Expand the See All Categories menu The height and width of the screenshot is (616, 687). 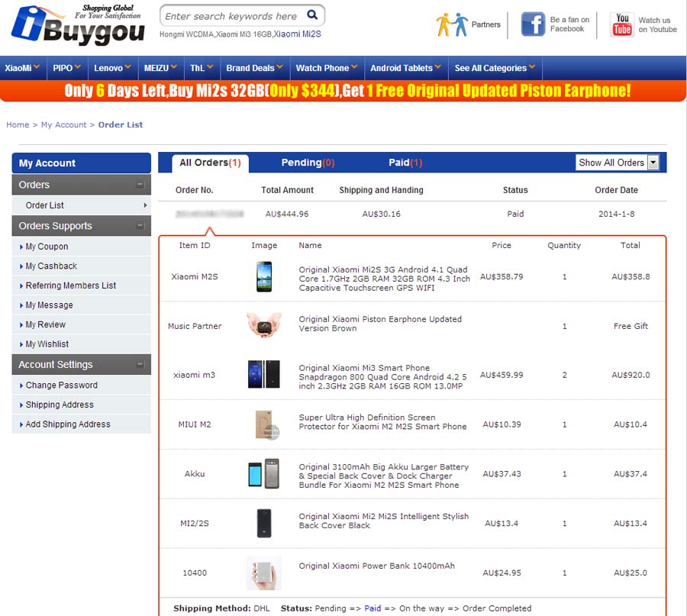(495, 68)
